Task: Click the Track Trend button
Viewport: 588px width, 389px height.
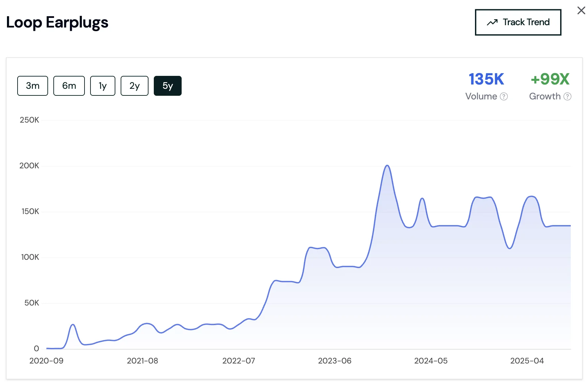Action: pos(518,22)
